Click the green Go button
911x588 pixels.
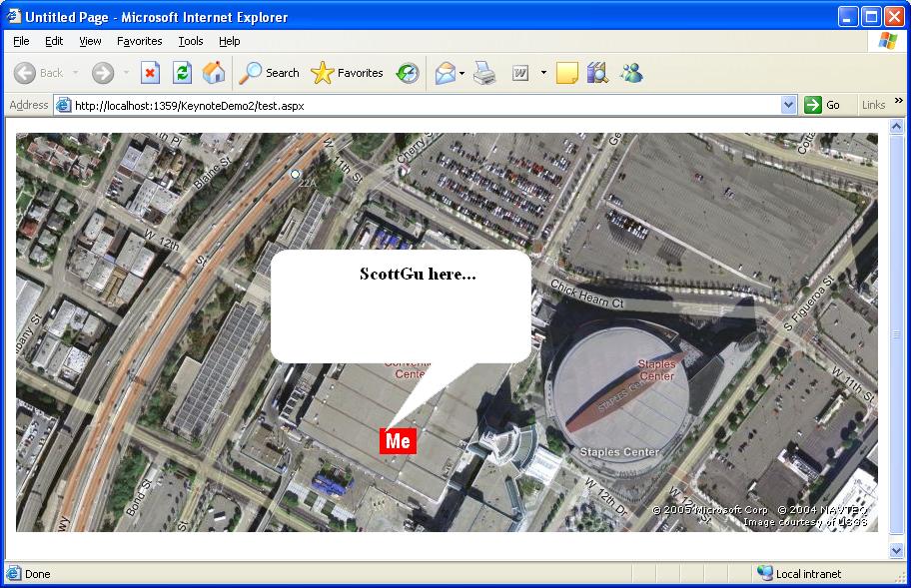[822, 105]
